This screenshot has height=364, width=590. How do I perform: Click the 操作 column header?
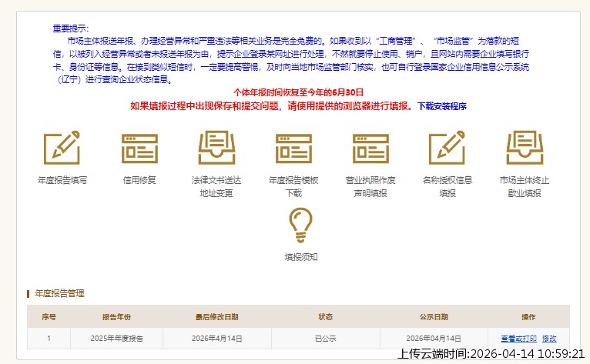pos(528,316)
